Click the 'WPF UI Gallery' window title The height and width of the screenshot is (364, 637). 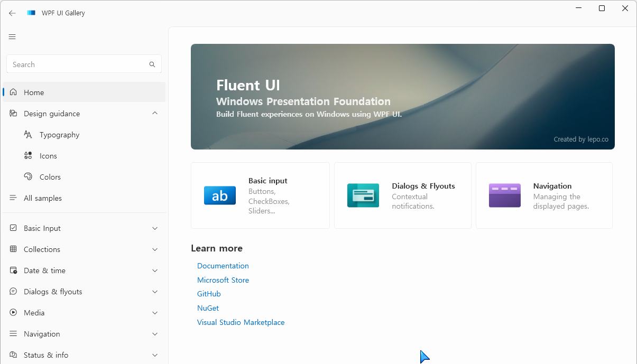pyautogui.click(x=63, y=13)
